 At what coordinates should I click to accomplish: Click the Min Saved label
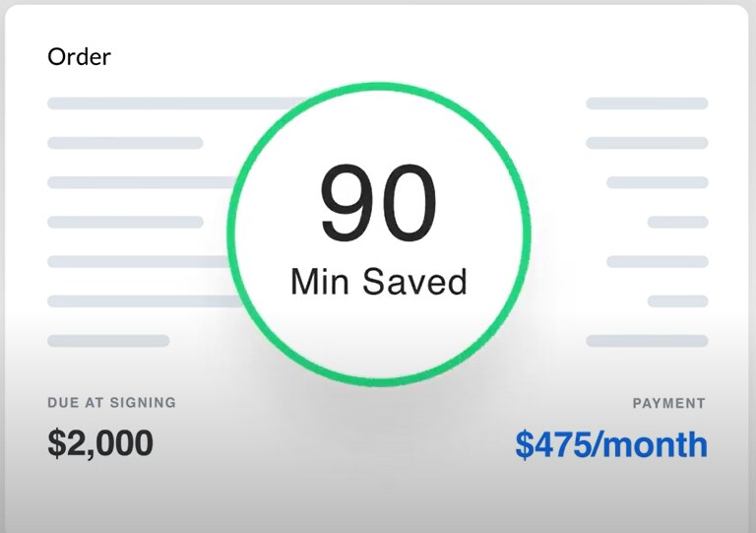(379, 282)
